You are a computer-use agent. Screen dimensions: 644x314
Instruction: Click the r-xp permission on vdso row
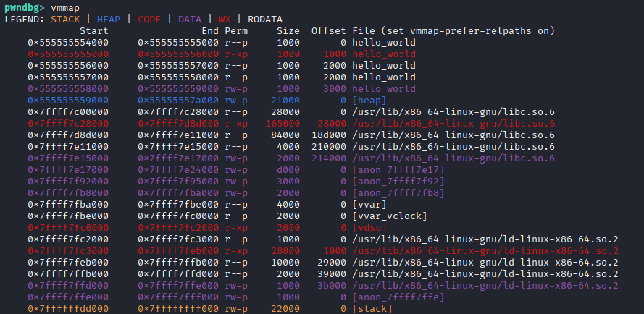tap(236, 227)
